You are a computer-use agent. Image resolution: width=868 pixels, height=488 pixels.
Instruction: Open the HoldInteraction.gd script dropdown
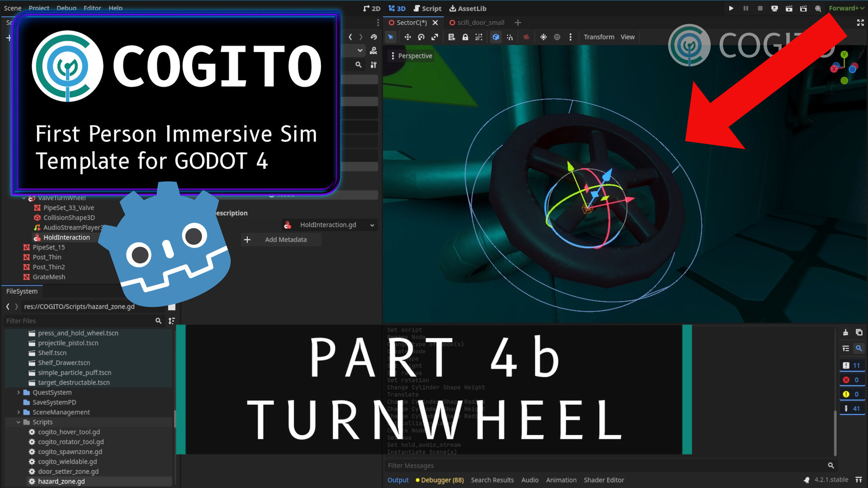pos(372,225)
